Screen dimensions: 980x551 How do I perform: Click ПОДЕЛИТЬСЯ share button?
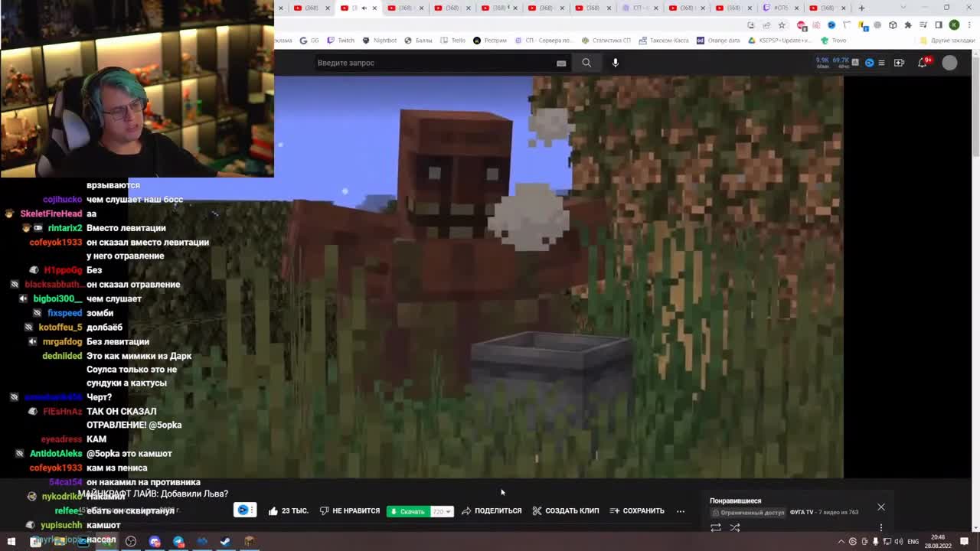click(x=492, y=510)
